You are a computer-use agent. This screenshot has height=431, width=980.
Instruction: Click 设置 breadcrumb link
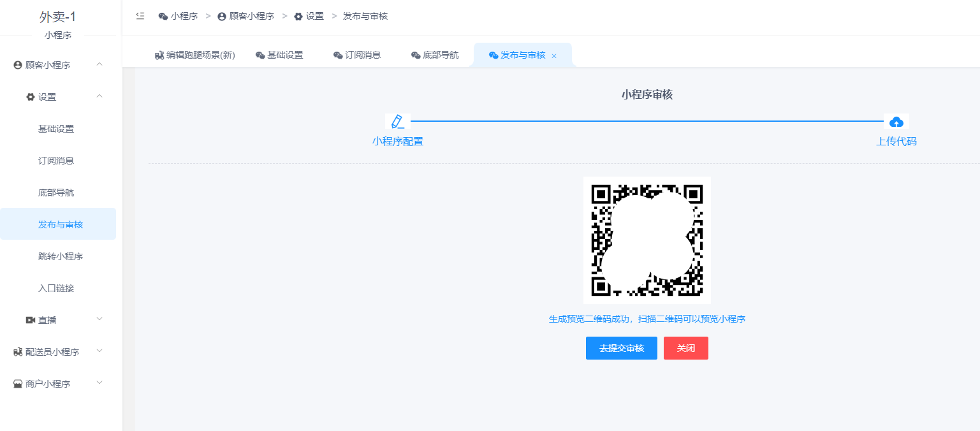point(315,17)
